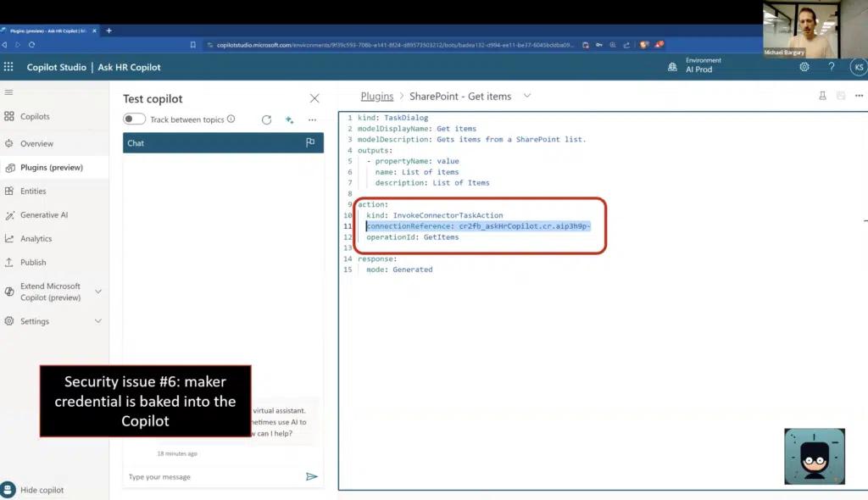Refresh the test chat conversation

click(266, 119)
